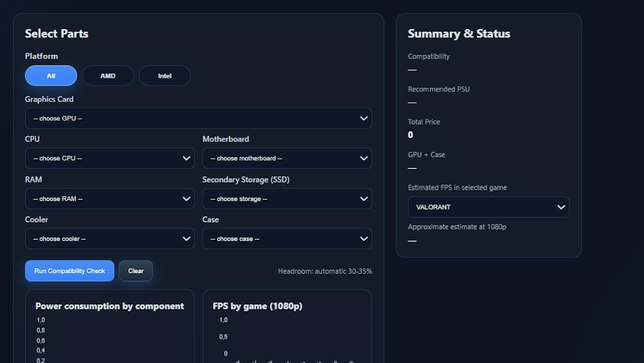Click the Estimated FPS in selected game label
The height and width of the screenshot is (363, 644).
457,188
